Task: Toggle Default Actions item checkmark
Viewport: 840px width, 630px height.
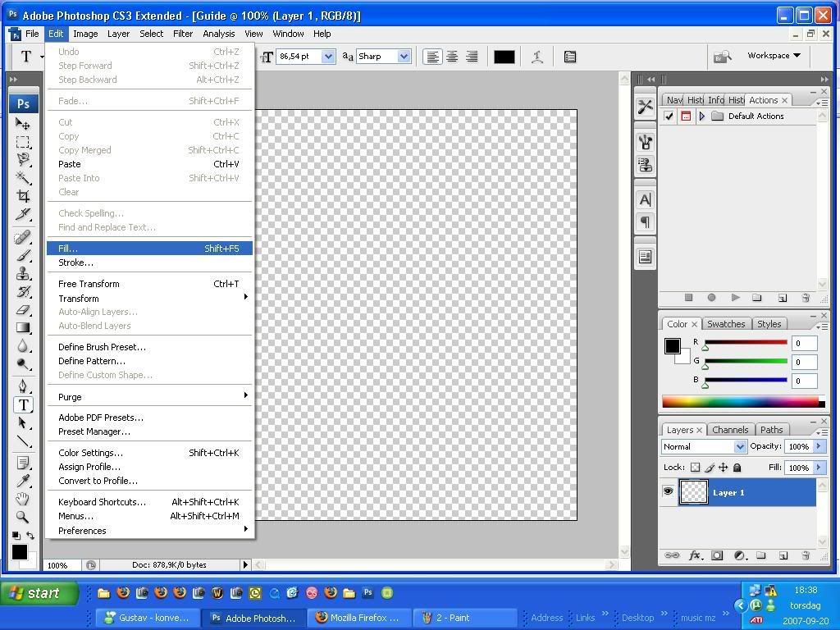Action: click(669, 116)
